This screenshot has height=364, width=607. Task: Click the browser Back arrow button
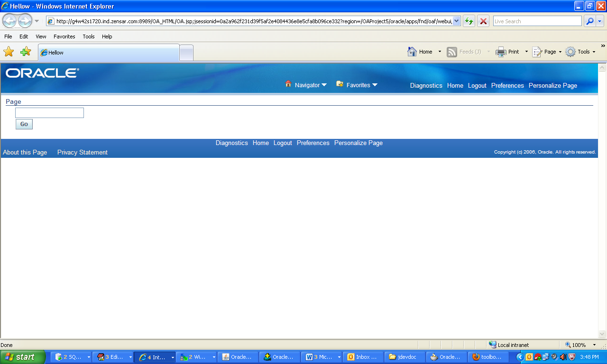pos(10,21)
